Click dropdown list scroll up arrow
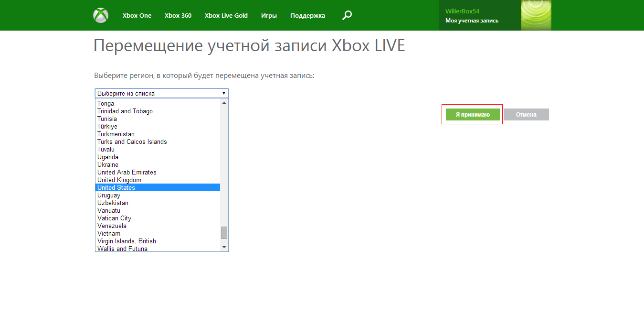The height and width of the screenshot is (315, 644). (224, 103)
